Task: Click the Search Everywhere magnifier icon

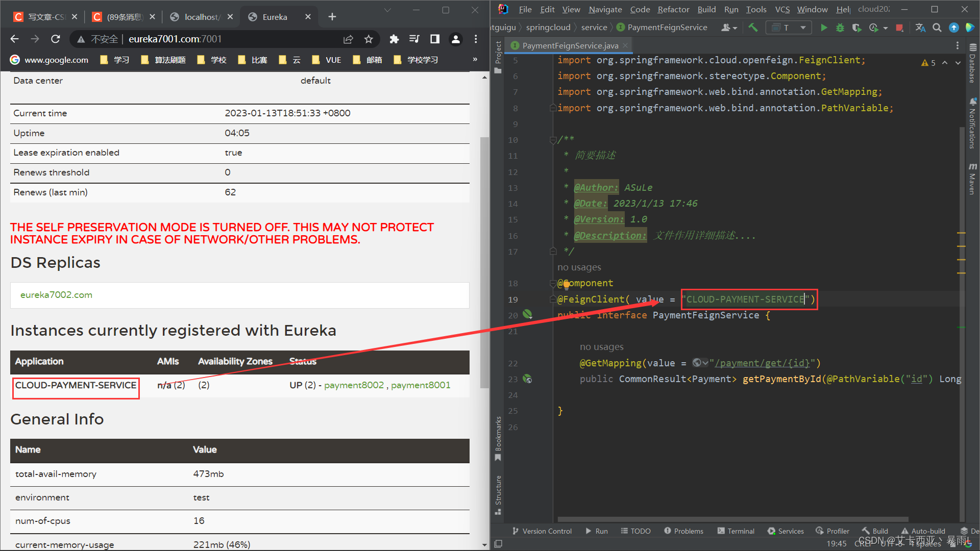Action: pos(937,28)
